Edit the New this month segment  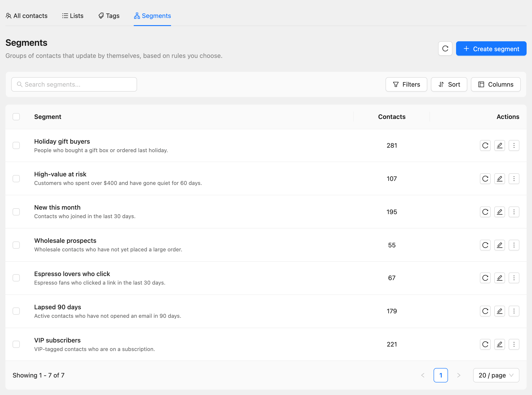click(x=499, y=212)
